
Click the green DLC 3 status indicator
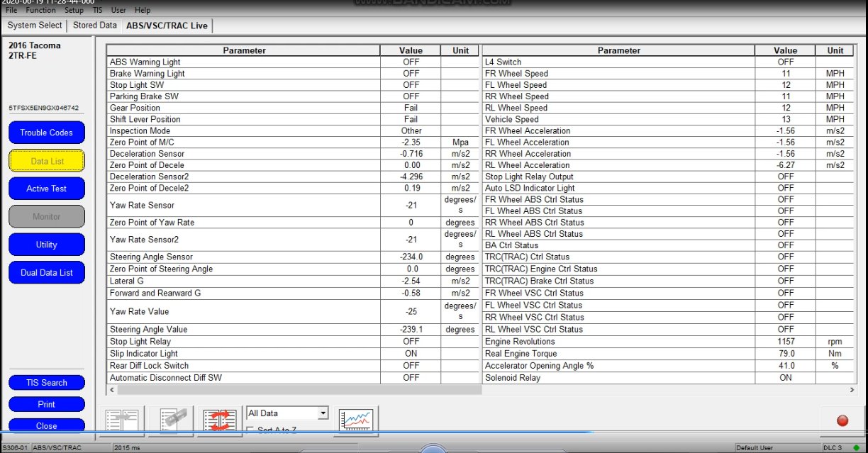pos(857,447)
